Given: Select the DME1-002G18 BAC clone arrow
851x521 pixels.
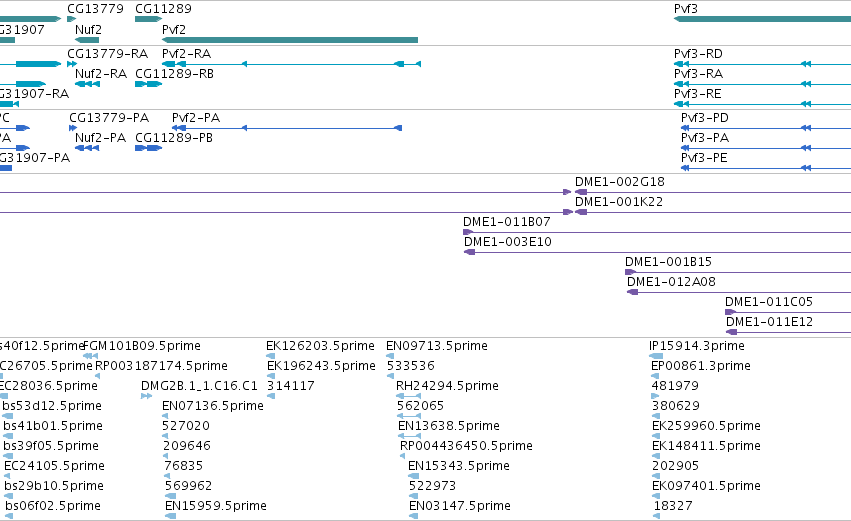Looking at the screenshot, I should [x=580, y=192].
